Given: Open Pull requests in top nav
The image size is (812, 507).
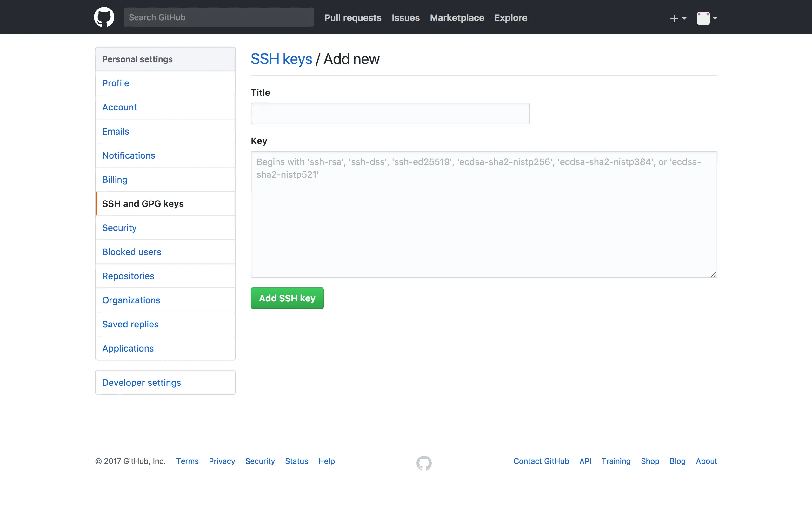Looking at the screenshot, I should [353, 18].
